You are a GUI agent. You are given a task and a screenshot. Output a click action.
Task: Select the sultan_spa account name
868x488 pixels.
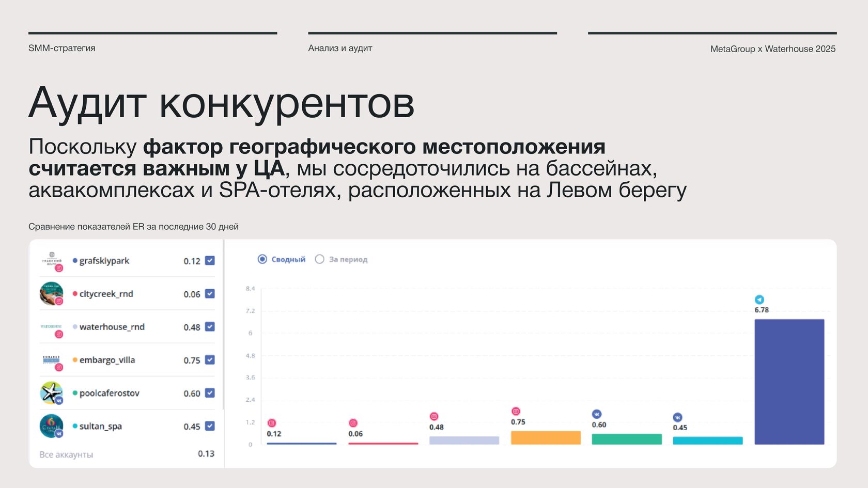point(101,426)
